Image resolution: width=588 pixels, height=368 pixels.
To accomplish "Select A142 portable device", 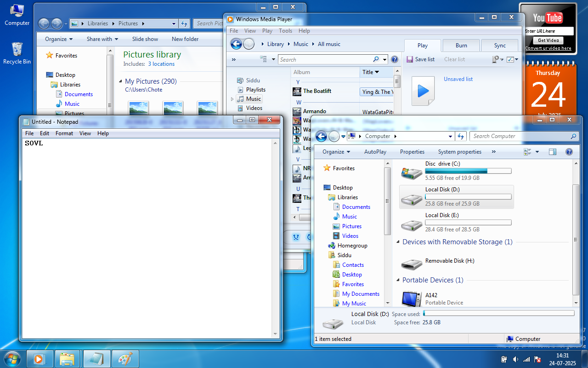I will tap(432, 299).
